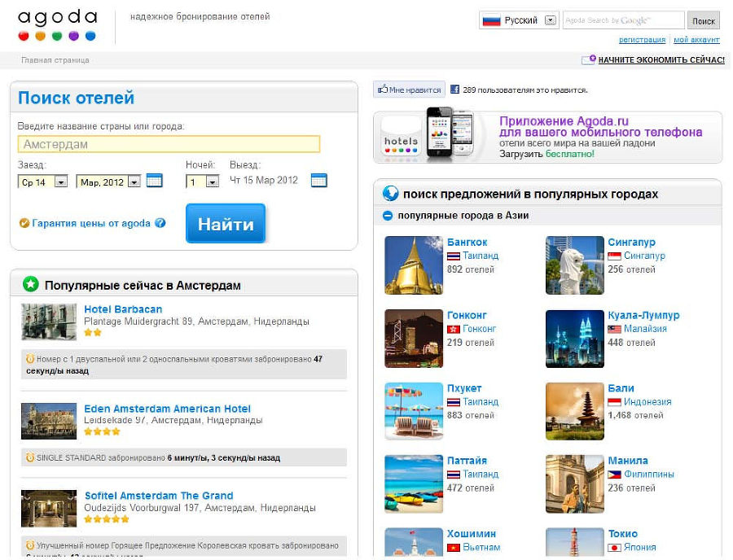Open the Hotel Barbacan link
733x560 pixels.
[123, 309]
